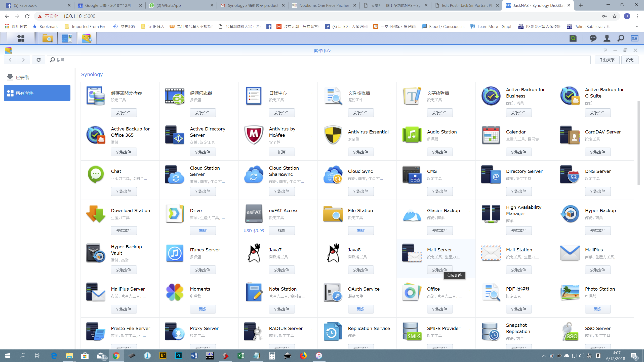
Task: Click the SSO Server package icon
Action: coord(570,332)
